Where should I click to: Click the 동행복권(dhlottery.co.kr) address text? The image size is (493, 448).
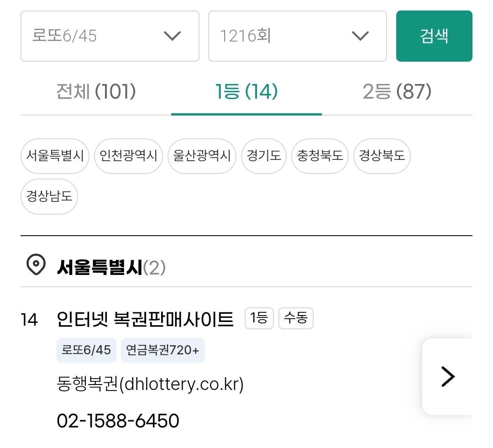click(150, 385)
